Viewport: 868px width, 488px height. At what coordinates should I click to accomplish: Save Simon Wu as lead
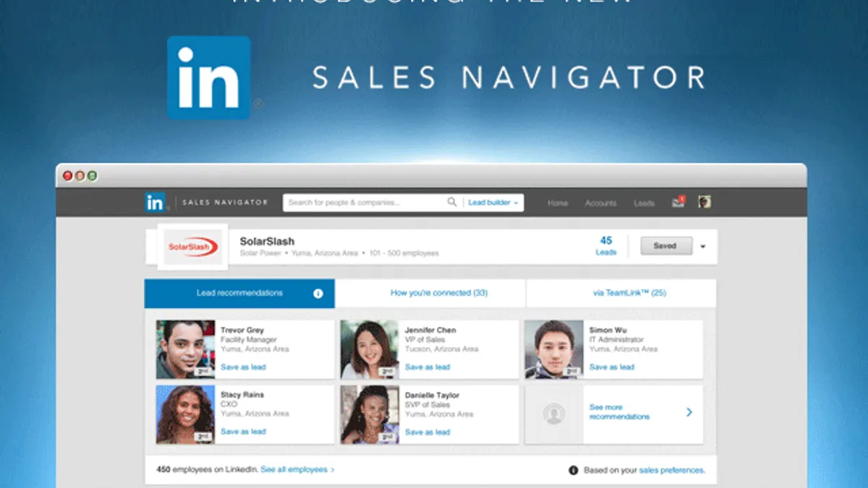(x=612, y=367)
